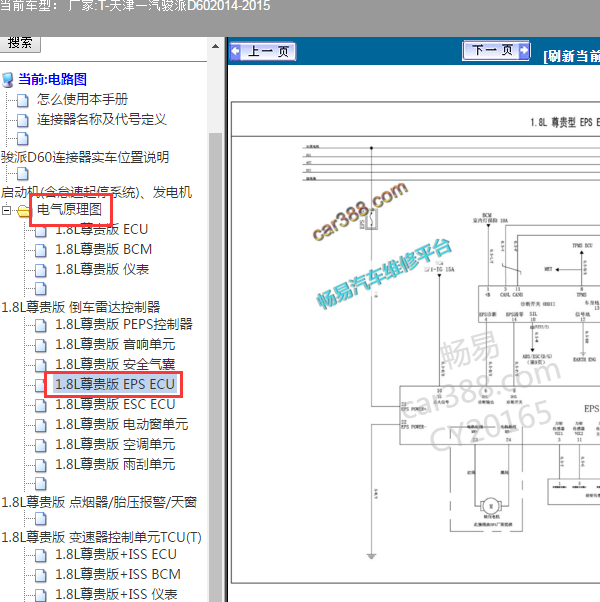
Task: Click page icon next to 连接器名称及代号定义
Action: click(23, 120)
